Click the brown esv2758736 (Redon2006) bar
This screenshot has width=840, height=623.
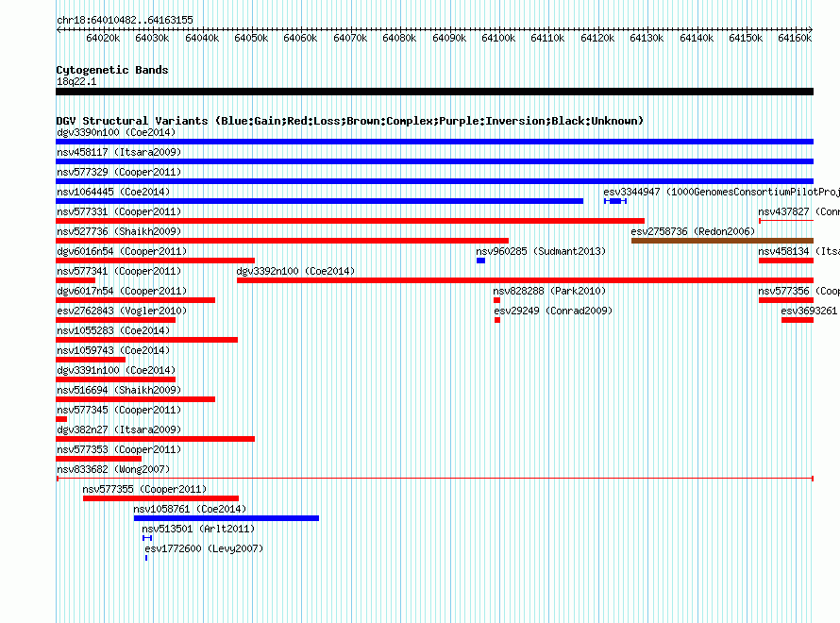pyautogui.click(x=722, y=241)
